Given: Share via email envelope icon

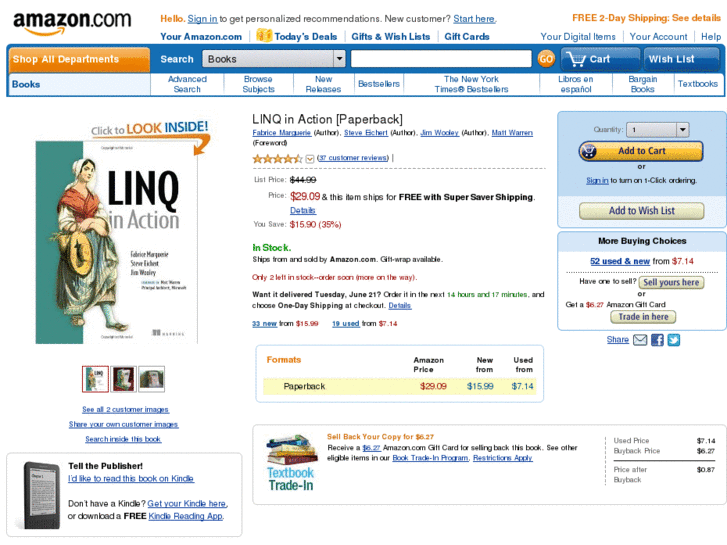Looking at the screenshot, I should [x=640, y=340].
